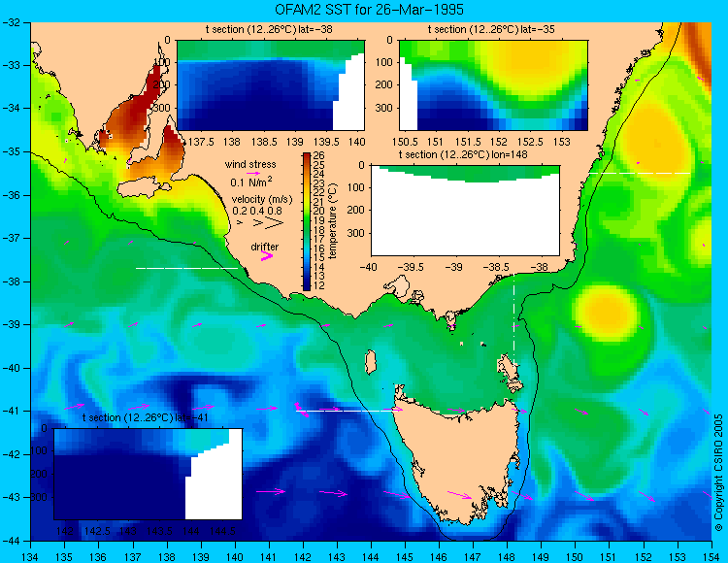This screenshot has height=563, width=728.
Task: Click the dark blue bottom of temperature colorbar
Action: pos(307,285)
